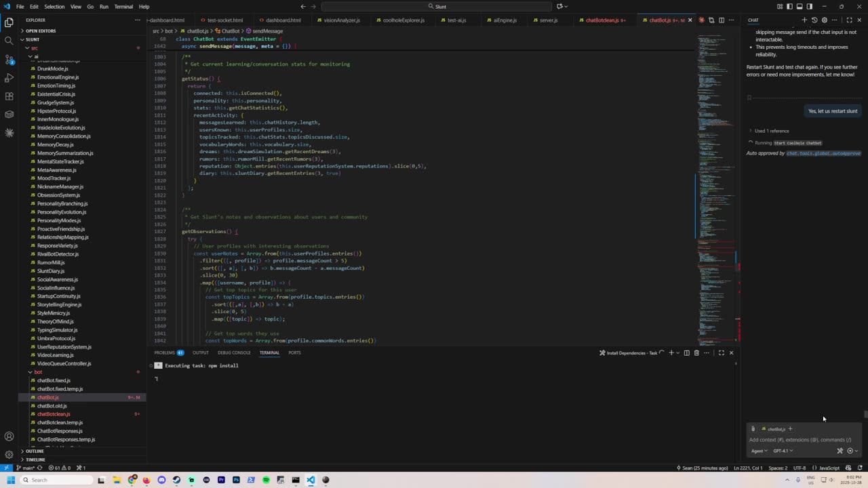Switch to the PROBLEMS panel tab
This screenshot has width=868, height=488.
(x=169, y=352)
